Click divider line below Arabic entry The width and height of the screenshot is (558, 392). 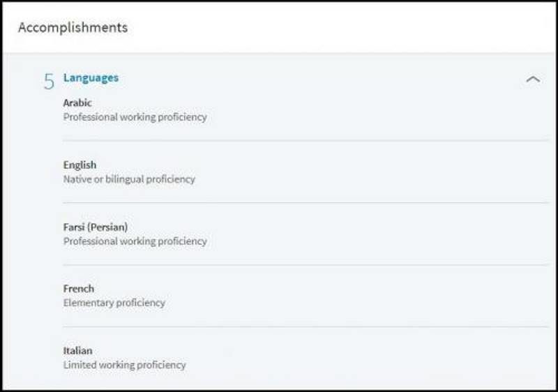tap(306, 141)
